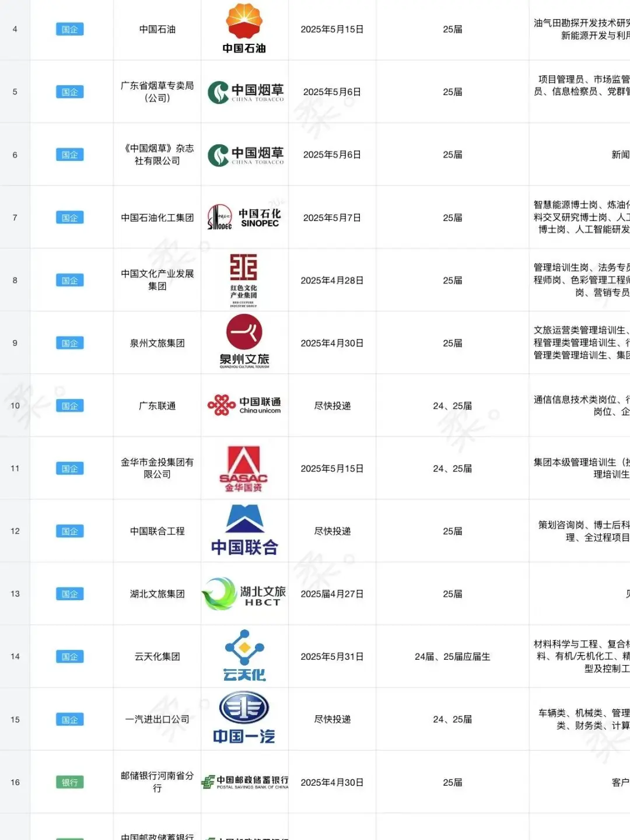The width and height of the screenshot is (630, 840).
Task: Click the 车辆类、机械类 positions cell
Action: click(x=580, y=719)
